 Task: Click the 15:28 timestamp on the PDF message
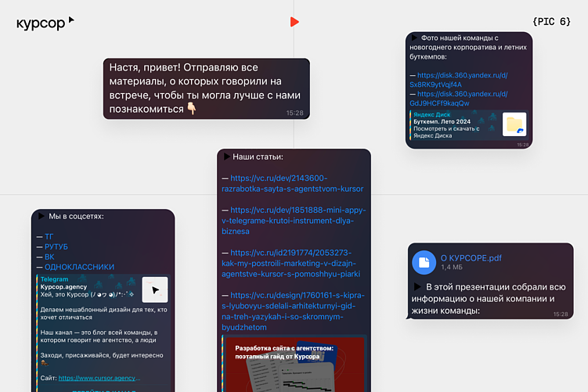pos(561,314)
